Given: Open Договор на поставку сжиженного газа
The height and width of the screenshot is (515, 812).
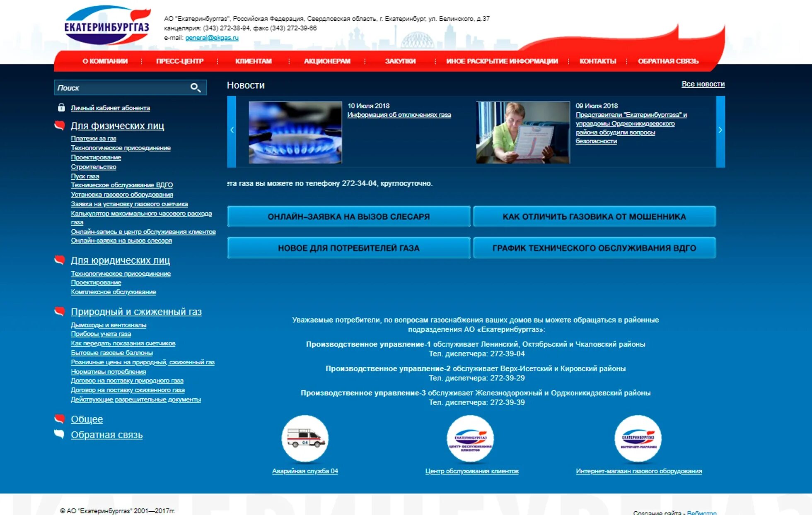Looking at the screenshot, I should coord(128,390).
